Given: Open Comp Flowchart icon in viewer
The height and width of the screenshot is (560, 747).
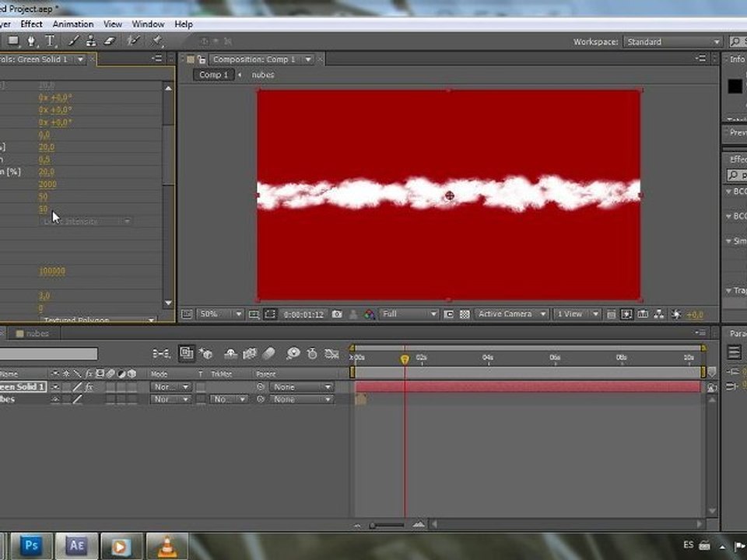Looking at the screenshot, I should tap(659, 314).
